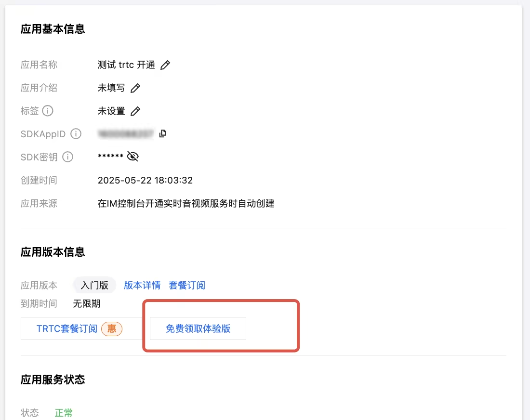Click the app name text 测试 trtc 开通
This screenshot has width=530, height=420.
tap(126, 65)
